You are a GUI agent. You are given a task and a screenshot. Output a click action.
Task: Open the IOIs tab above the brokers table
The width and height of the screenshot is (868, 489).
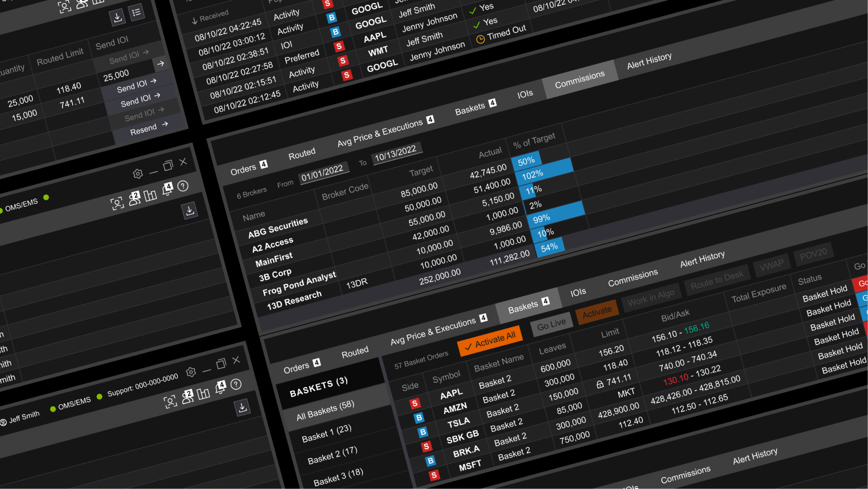pos(525,94)
